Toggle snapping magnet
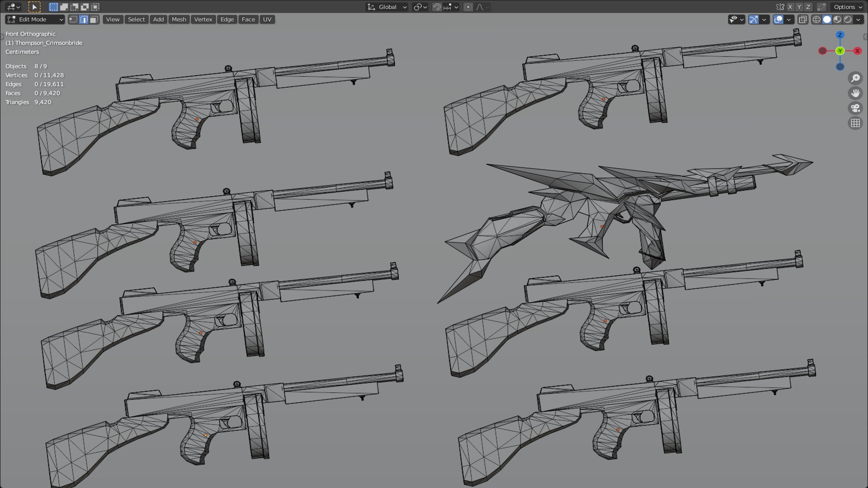Image resolution: width=868 pixels, height=488 pixels. (437, 7)
